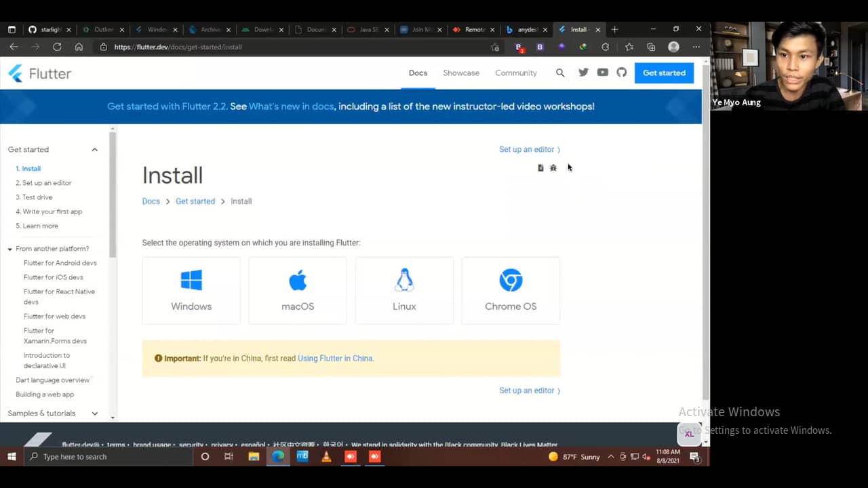This screenshot has height=488, width=868.
Task: Collapse the From another platform? group
Action: click(x=9, y=249)
